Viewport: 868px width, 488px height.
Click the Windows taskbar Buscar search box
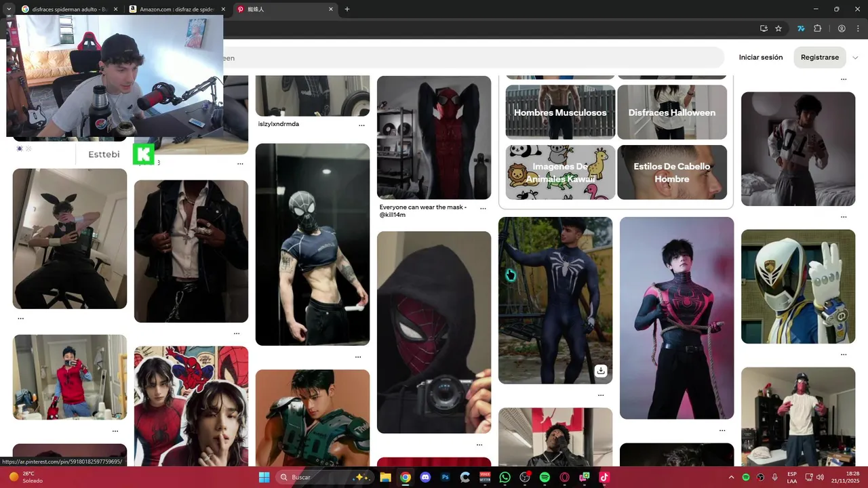pos(325,477)
